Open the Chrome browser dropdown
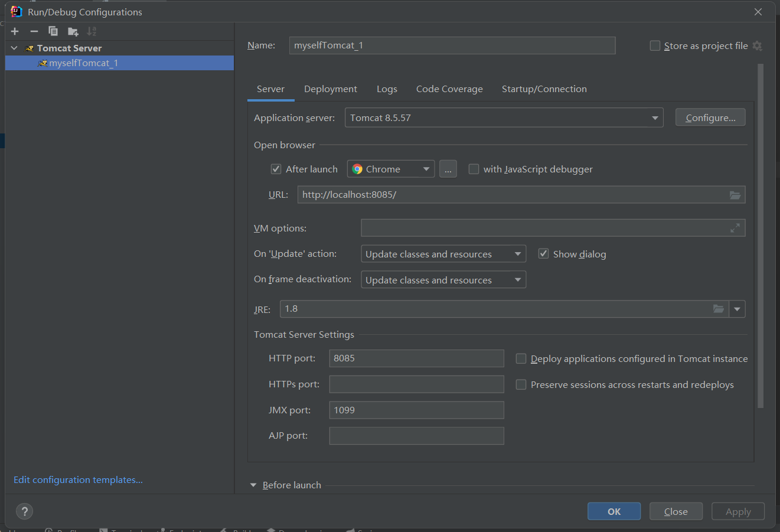The image size is (780, 532). click(x=391, y=169)
